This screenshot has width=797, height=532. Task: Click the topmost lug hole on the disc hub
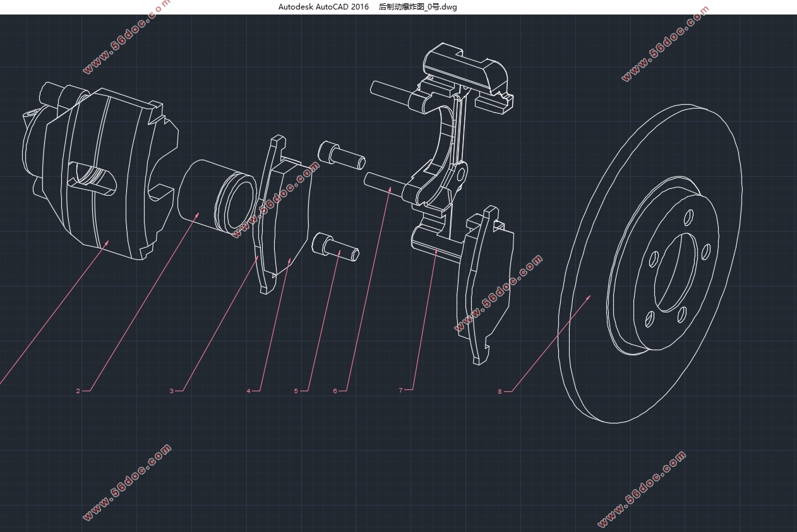point(688,219)
